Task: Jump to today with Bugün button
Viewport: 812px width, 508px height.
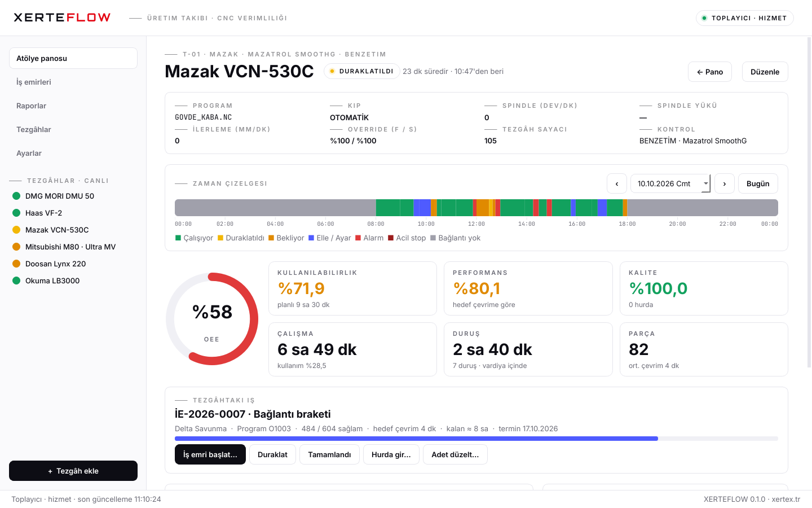Action: pos(758,183)
